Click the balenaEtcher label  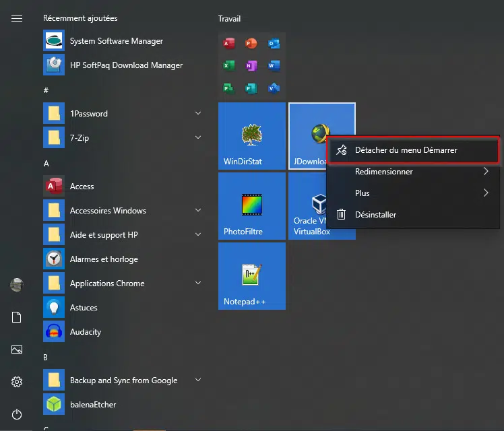[x=93, y=404]
